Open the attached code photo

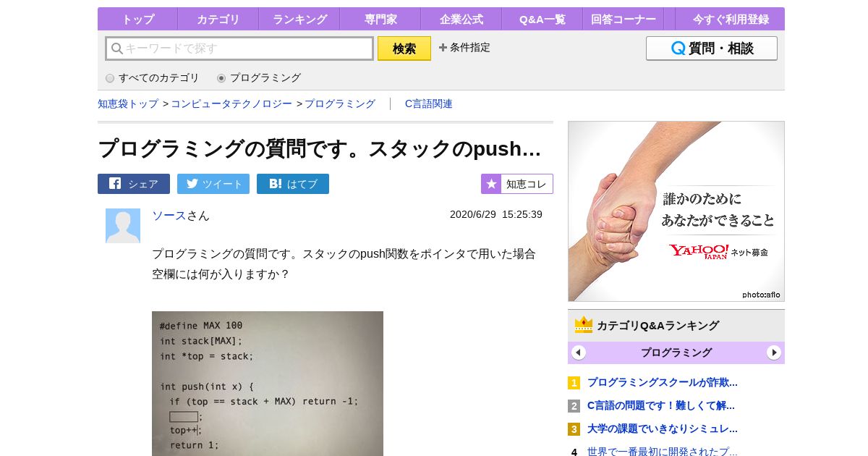pyautogui.click(x=268, y=384)
